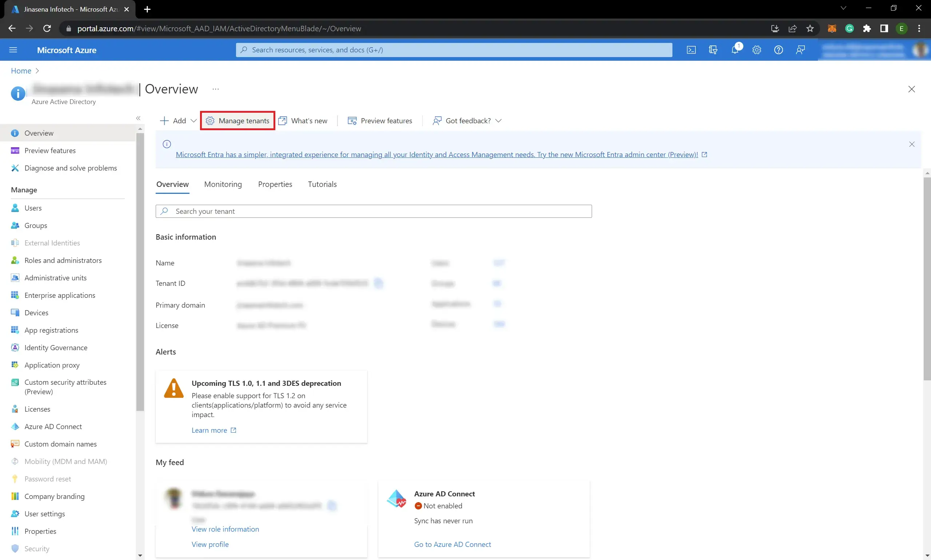Click the portal menu hamburger icon
The image size is (931, 560).
click(13, 50)
